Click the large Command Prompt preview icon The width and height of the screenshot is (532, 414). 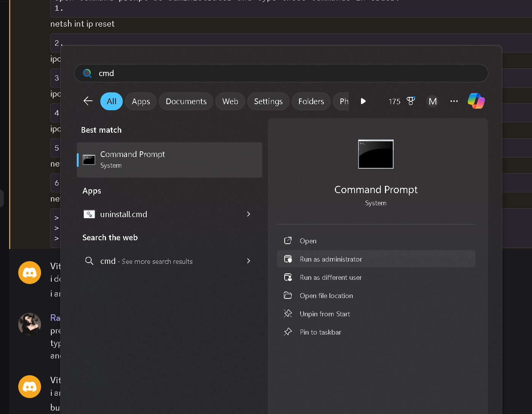coord(375,154)
